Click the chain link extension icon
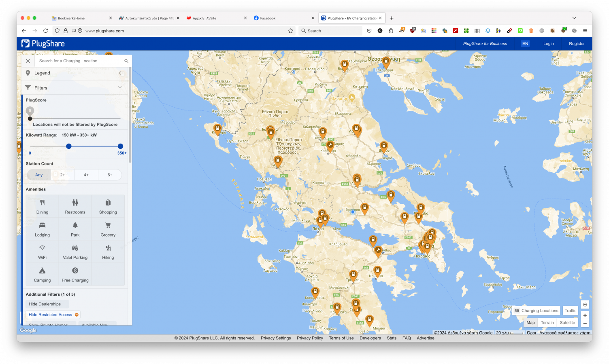 [x=509, y=31]
